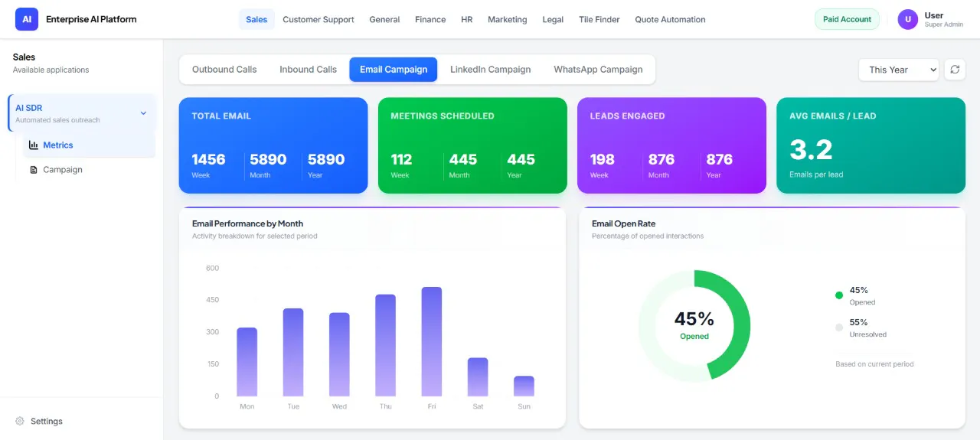Click the 112 weekly meetings value

pyautogui.click(x=401, y=159)
